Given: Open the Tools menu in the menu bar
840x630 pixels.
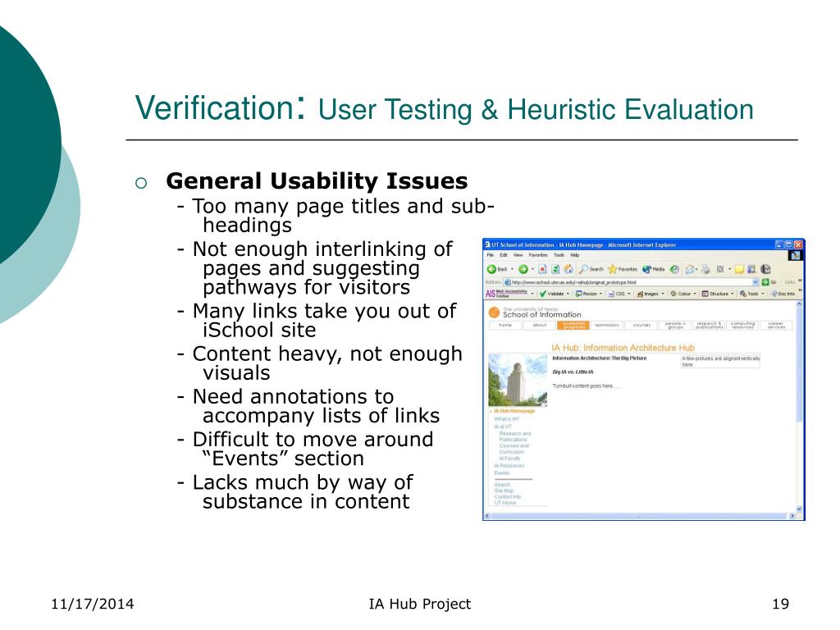Looking at the screenshot, I should (559, 255).
